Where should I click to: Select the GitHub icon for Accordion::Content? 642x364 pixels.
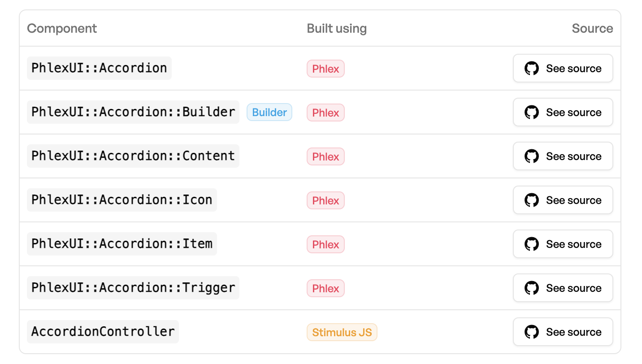[x=531, y=156]
